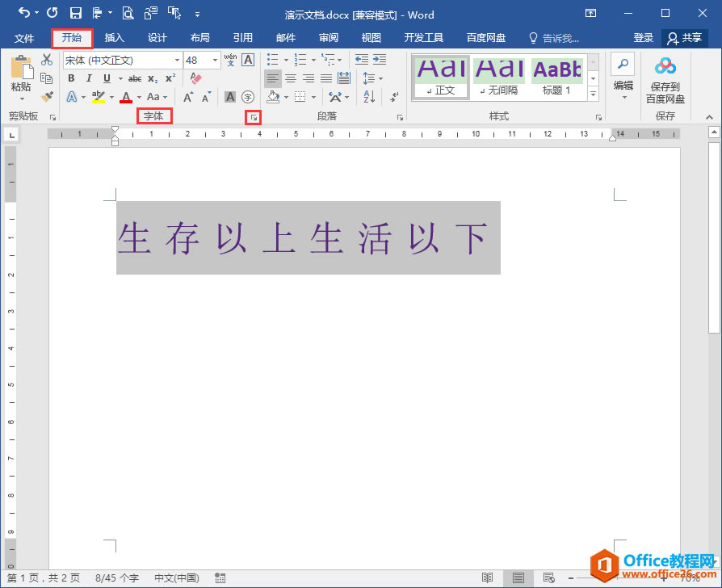Screen dimensions: 722x588
Task: Click 共享 Share button
Action: pos(685,38)
